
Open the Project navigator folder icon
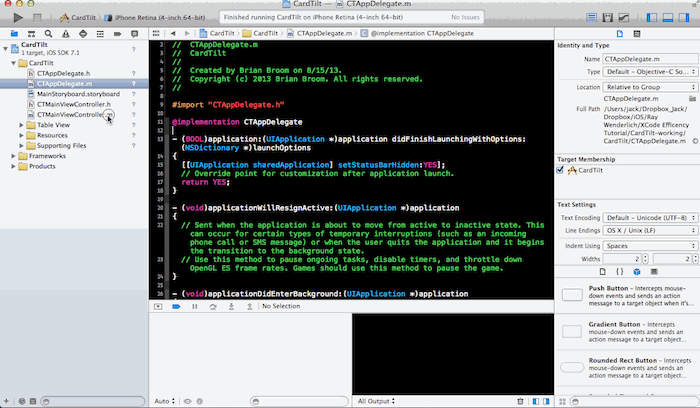pos(14,34)
